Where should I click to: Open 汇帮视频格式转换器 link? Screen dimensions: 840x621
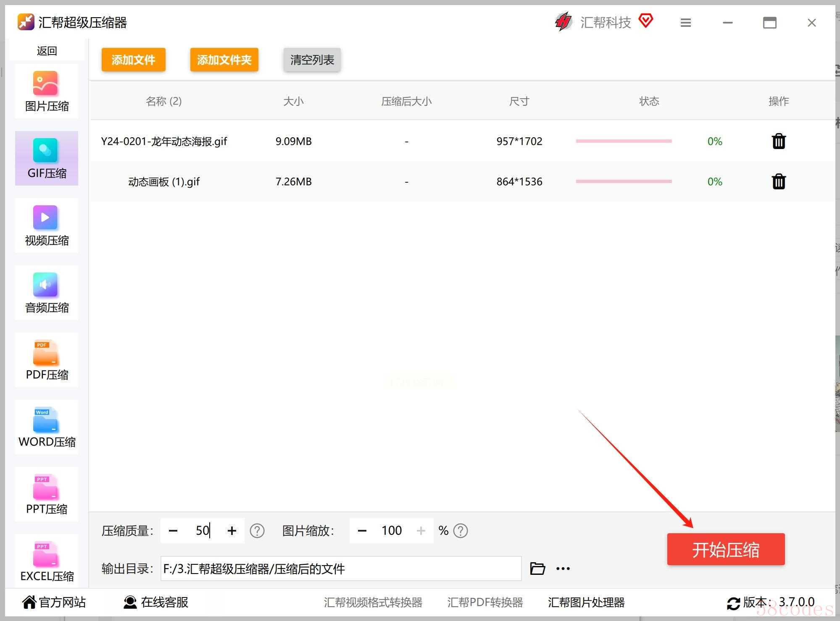coord(373,603)
